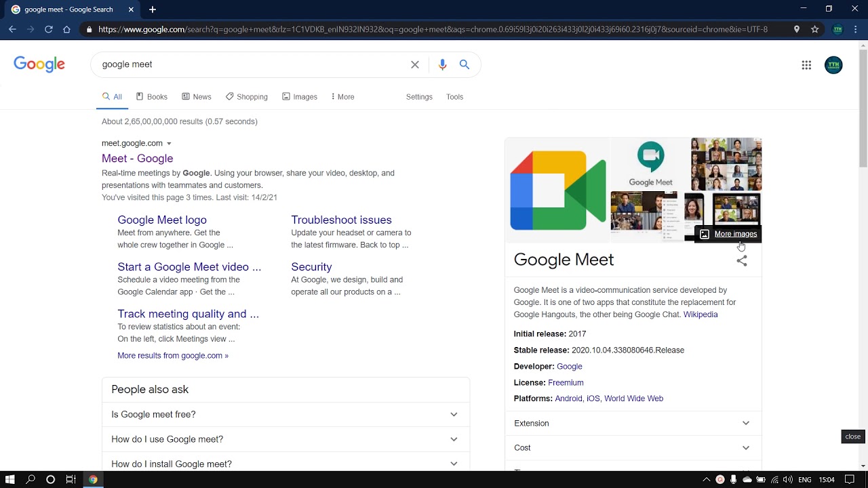
Task: Open the Google account avatar
Action: tap(833, 65)
